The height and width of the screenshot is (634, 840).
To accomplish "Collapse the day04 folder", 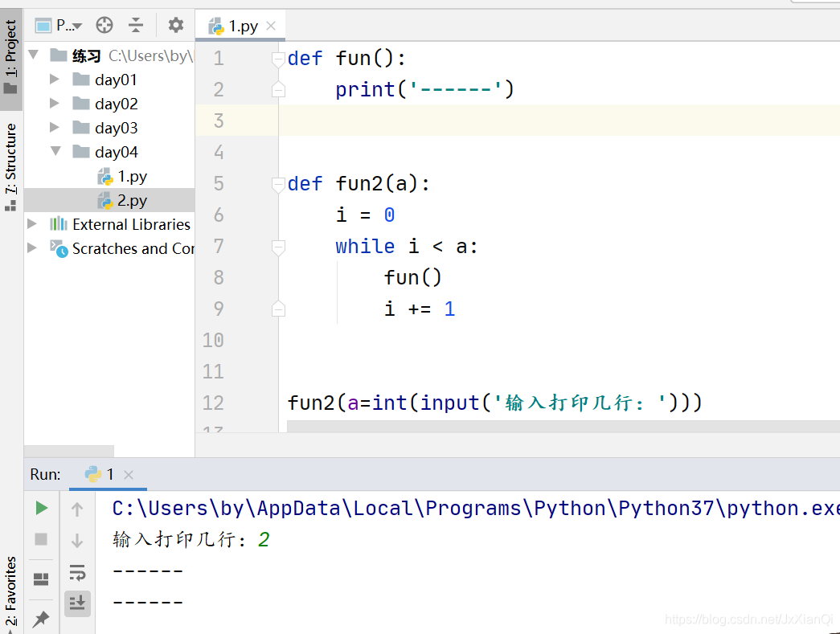I will (x=55, y=151).
